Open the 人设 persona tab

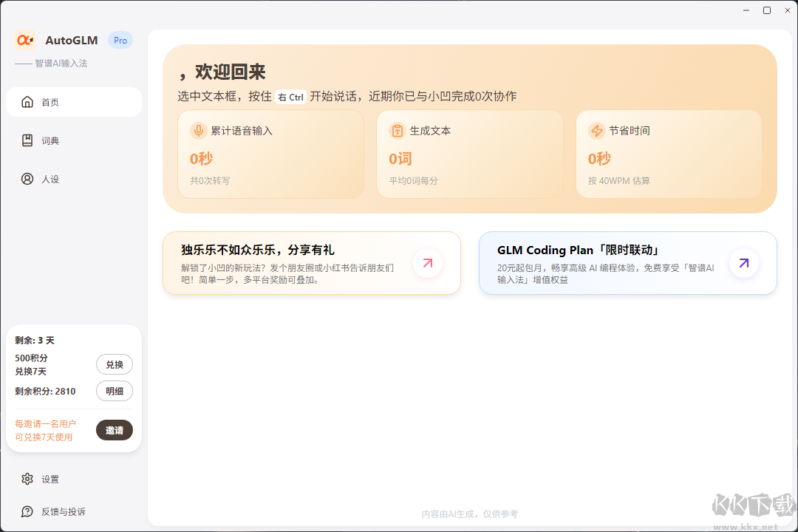74,180
